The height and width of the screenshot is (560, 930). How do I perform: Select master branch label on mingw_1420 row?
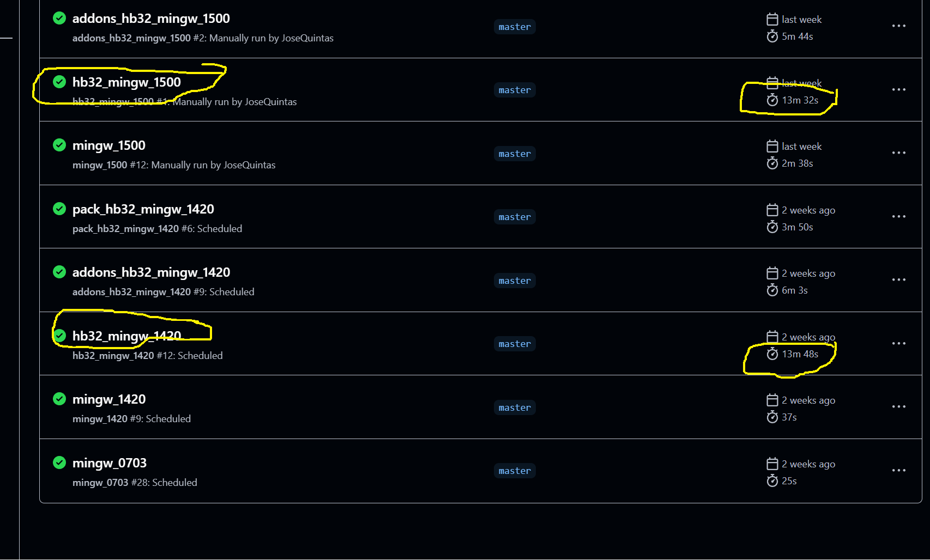tap(515, 407)
